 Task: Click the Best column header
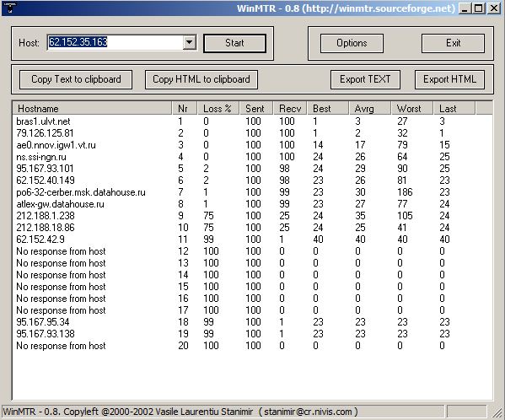[328, 109]
